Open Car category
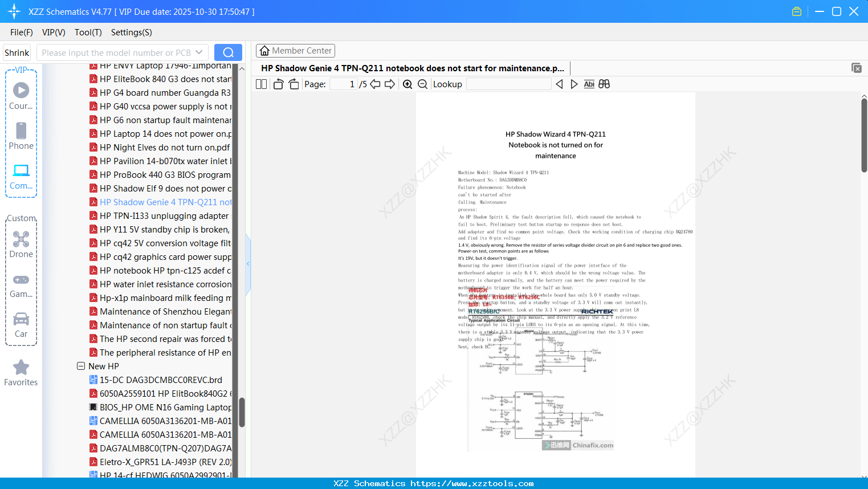Screen dimensions: 868x489 pyautogui.click(x=21, y=325)
